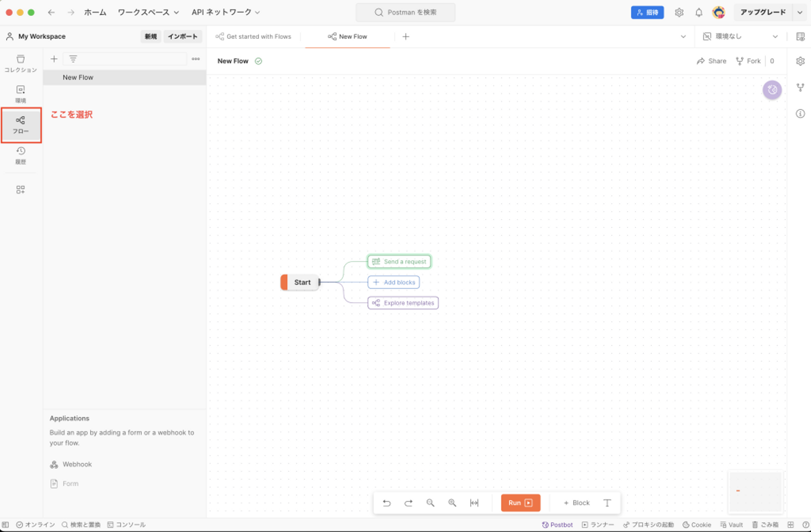Open the Environments sidebar section
This screenshot has width=811, height=532.
(x=21, y=93)
